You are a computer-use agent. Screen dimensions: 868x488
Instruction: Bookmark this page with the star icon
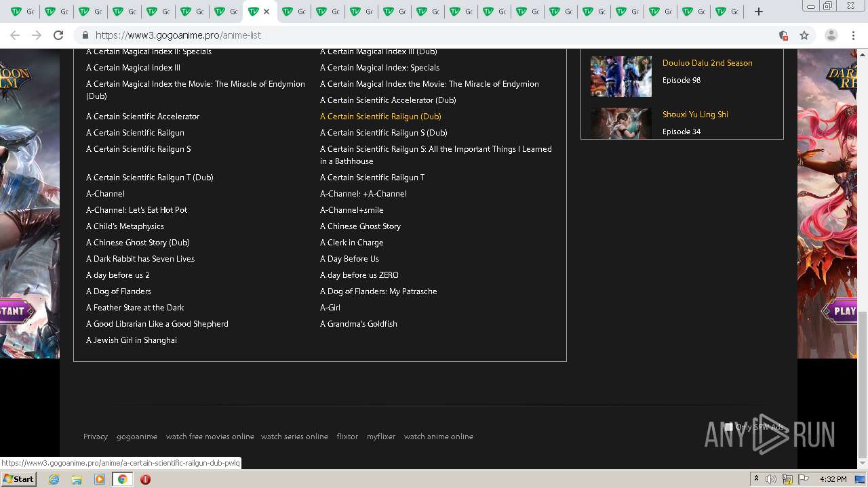coord(804,35)
